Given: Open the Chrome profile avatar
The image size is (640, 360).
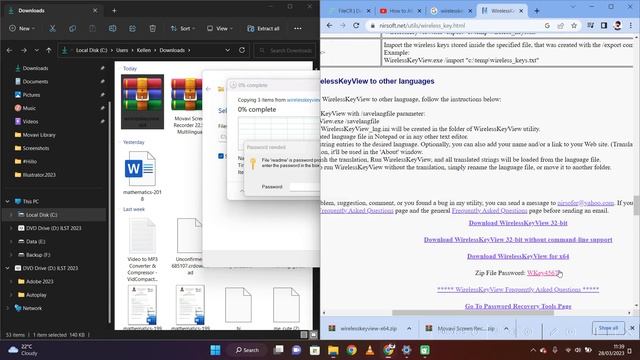Looking at the screenshot, I should pos(617,25).
